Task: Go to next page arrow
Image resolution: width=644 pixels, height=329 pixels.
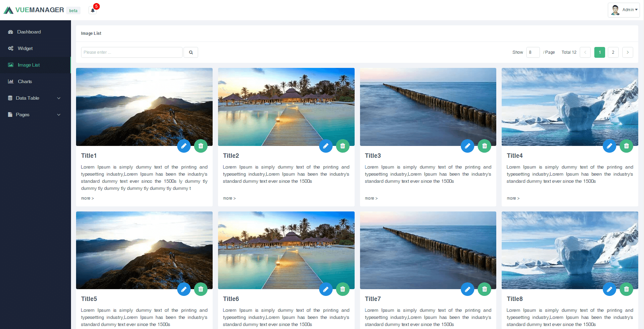Action: pyautogui.click(x=628, y=52)
